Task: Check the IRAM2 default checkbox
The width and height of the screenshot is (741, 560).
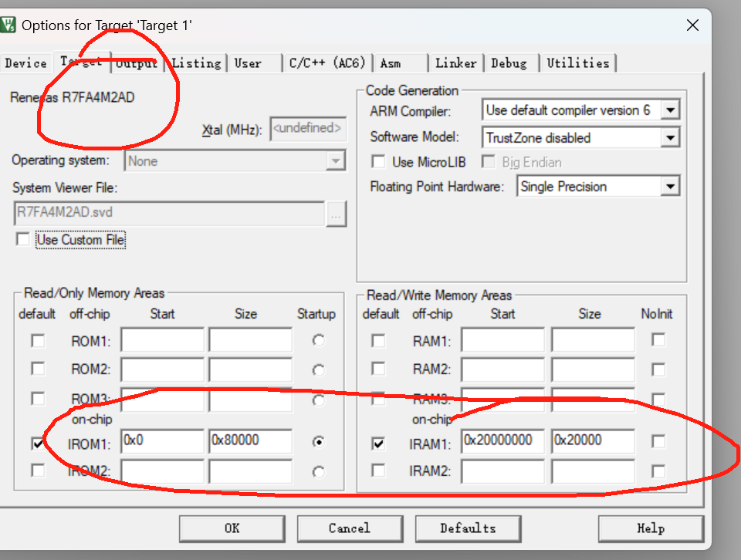Action: (x=378, y=471)
